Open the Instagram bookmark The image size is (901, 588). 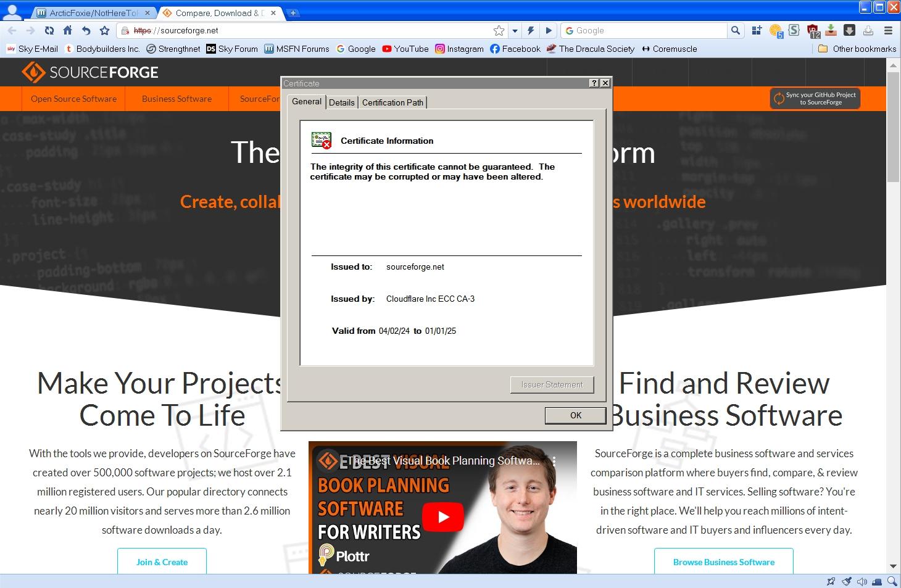tap(459, 49)
